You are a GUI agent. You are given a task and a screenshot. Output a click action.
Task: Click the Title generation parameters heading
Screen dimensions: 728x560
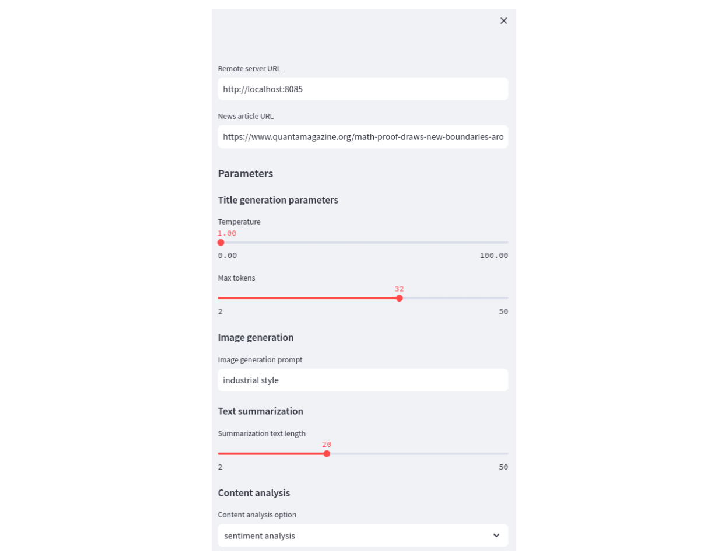coord(278,200)
